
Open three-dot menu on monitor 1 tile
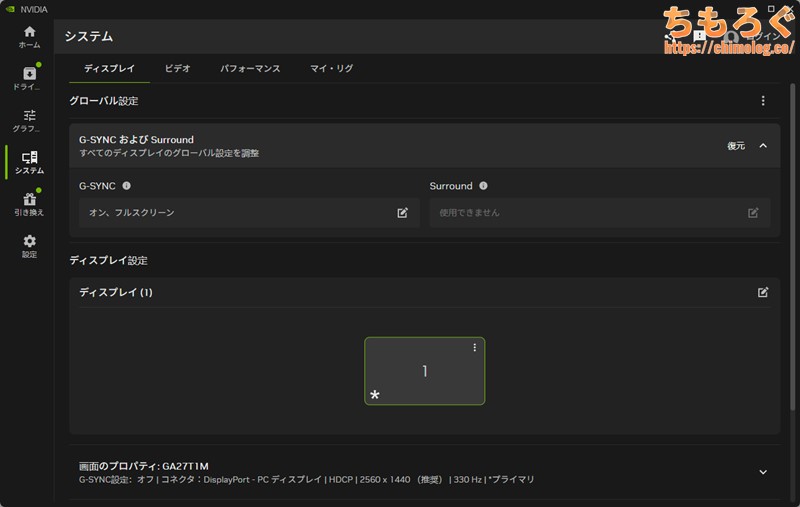tap(475, 348)
